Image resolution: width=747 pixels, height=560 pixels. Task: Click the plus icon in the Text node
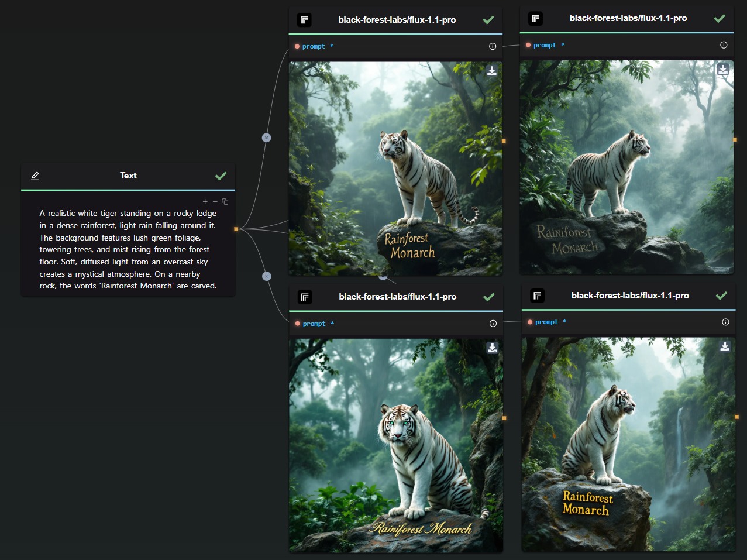point(205,201)
